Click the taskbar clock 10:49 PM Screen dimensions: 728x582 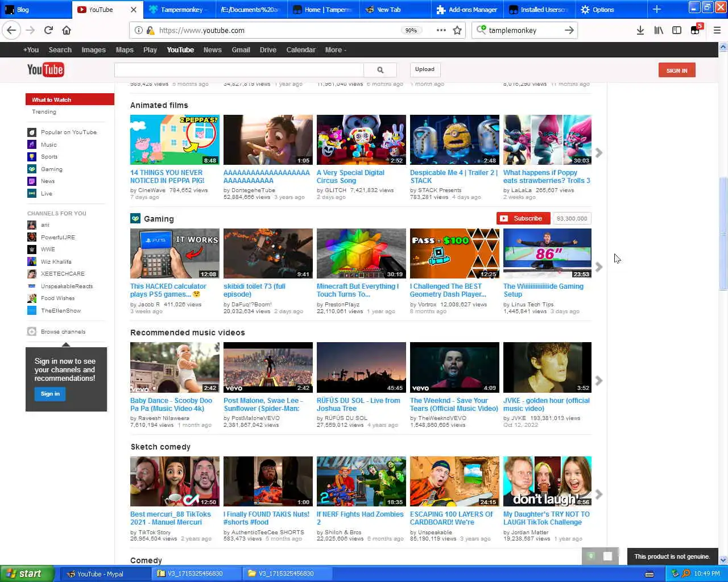[707, 573]
